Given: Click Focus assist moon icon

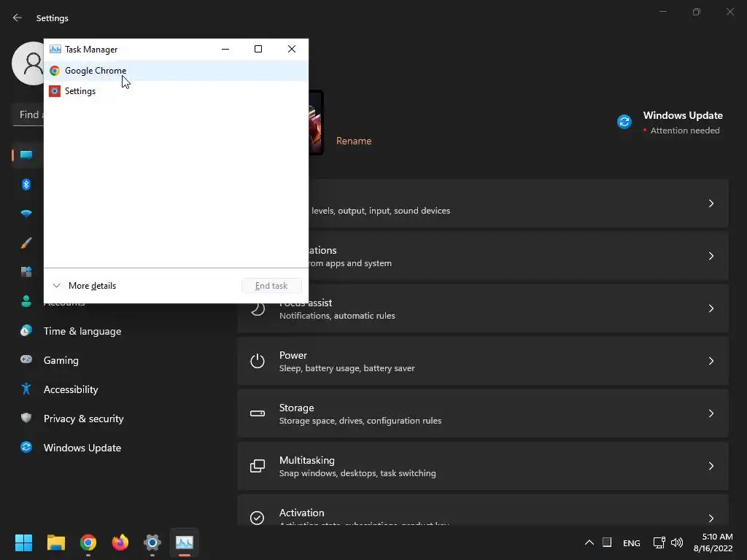Looking at the screenshot, I should pos(258,308).
